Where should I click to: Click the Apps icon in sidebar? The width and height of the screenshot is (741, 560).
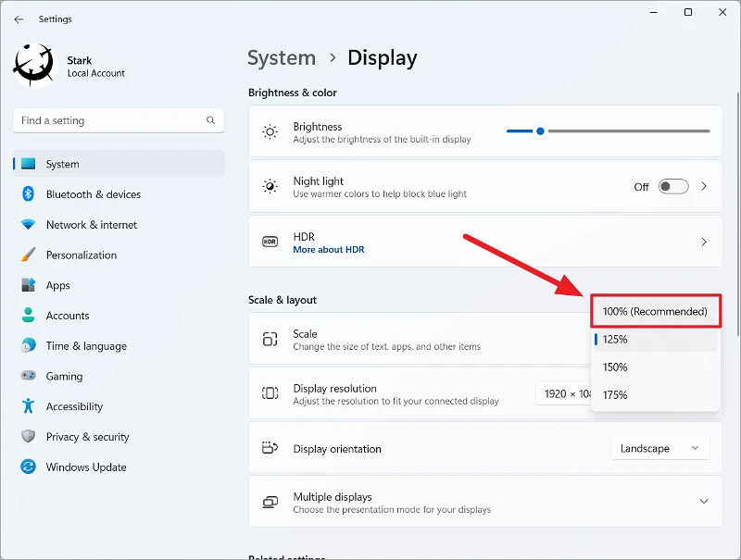pyautogui.click(x=29, y=285)
